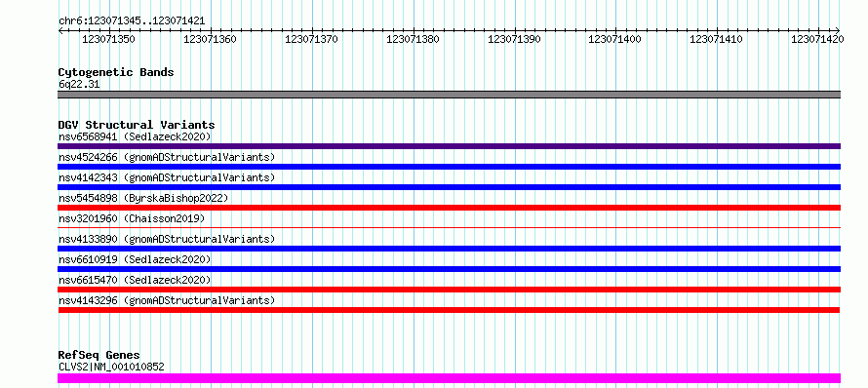Click the dark purple nsv6568941 variant bar
This screenshot has width=868, height=388.
coord(449,146)
